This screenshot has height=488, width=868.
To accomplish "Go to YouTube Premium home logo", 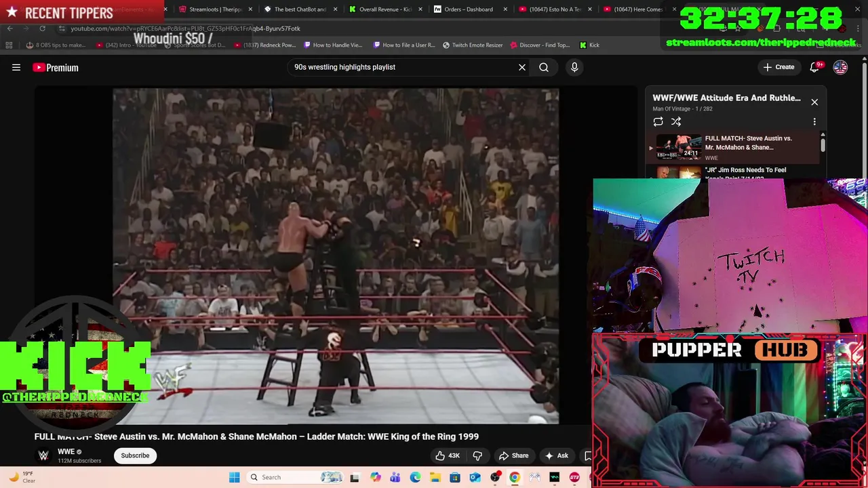I will (56, 67).
